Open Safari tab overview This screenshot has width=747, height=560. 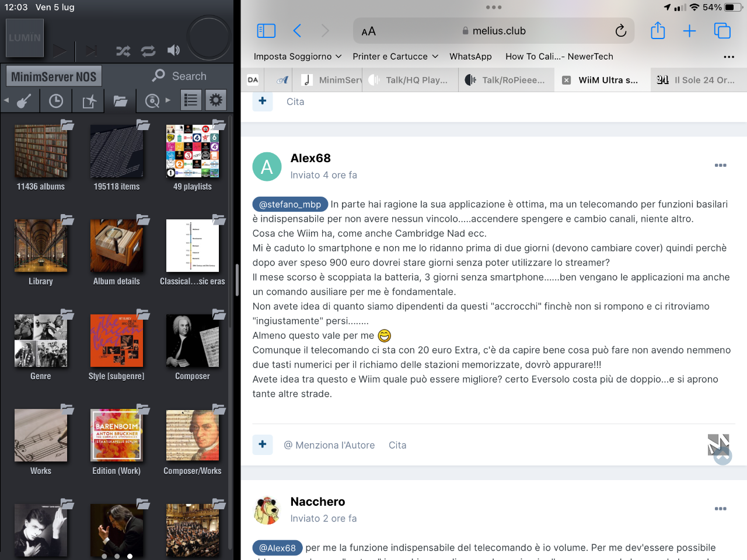(x=722, y=31)
